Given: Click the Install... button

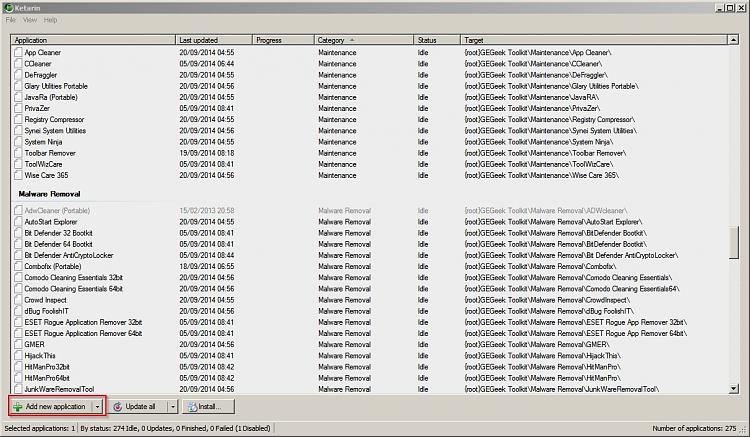Looking at the screenshot, I should click(209, 406).
